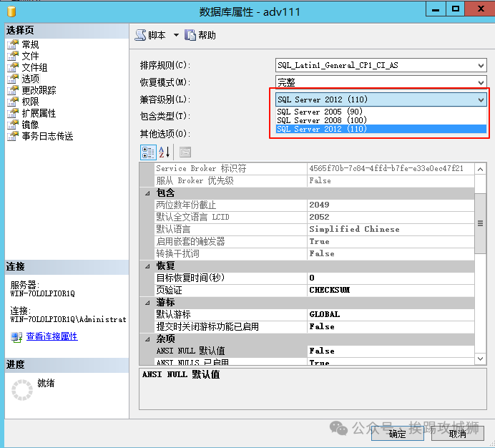Click the property pages icon in grid toolbar

(x=185, y=152)
